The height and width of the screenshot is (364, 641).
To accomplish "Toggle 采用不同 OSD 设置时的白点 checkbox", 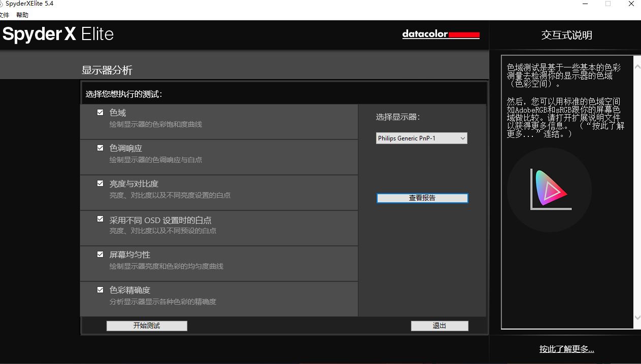I will 100,219.
